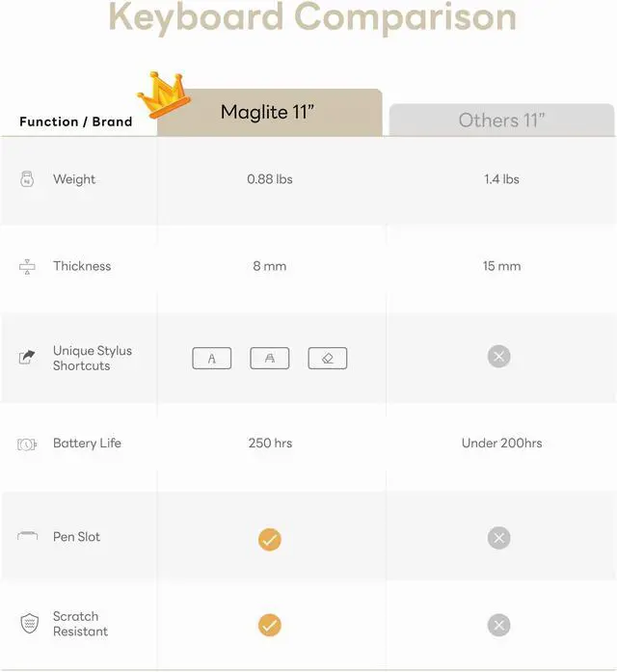Click the gray X for Scratch Resistant
Screen dimensions: 617x672
498,625
